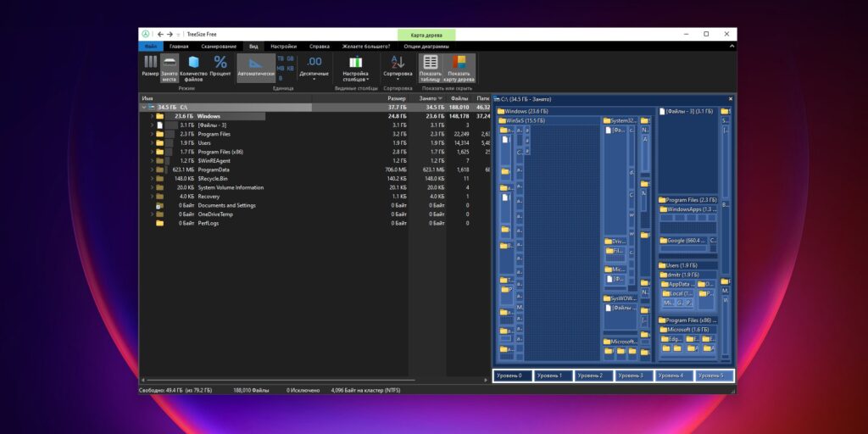Toggle Показать карту дерева button
The width and height of the screenshot is (868, 434).
[459, 68]
